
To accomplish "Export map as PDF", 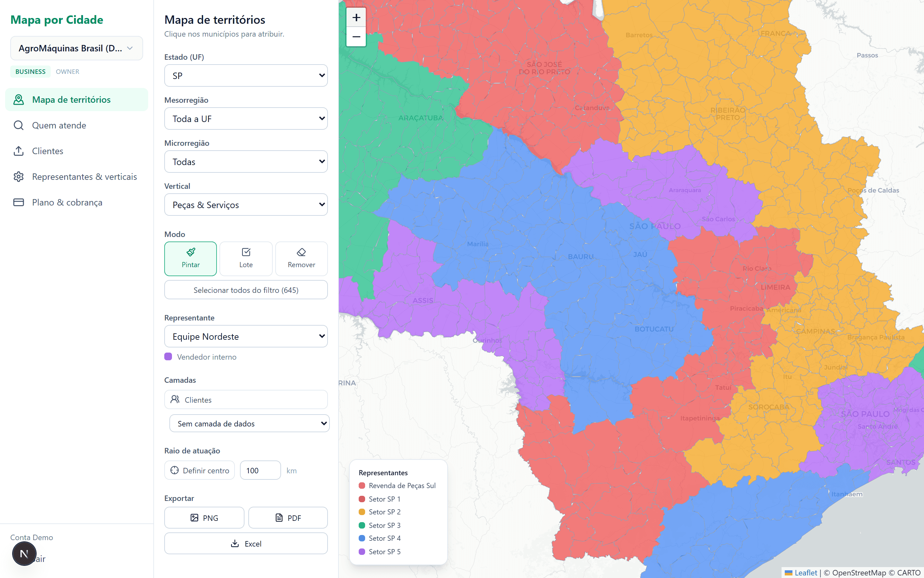I will click(288, 518).
